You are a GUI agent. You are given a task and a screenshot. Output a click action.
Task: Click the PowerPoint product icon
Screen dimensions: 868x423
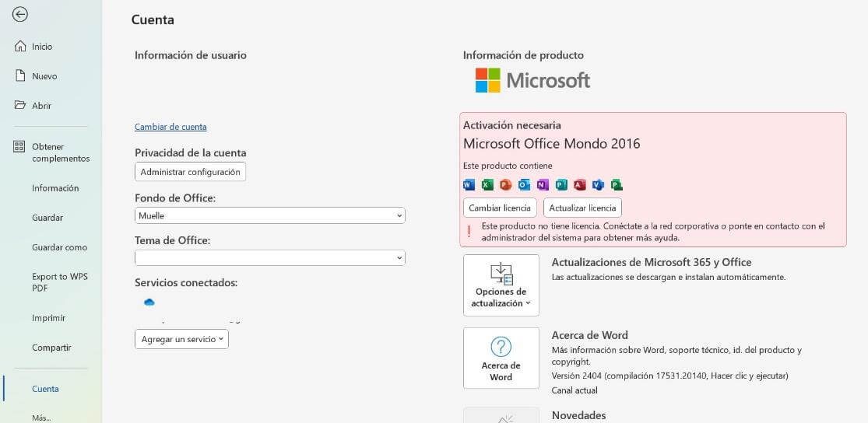coord(505,185)
